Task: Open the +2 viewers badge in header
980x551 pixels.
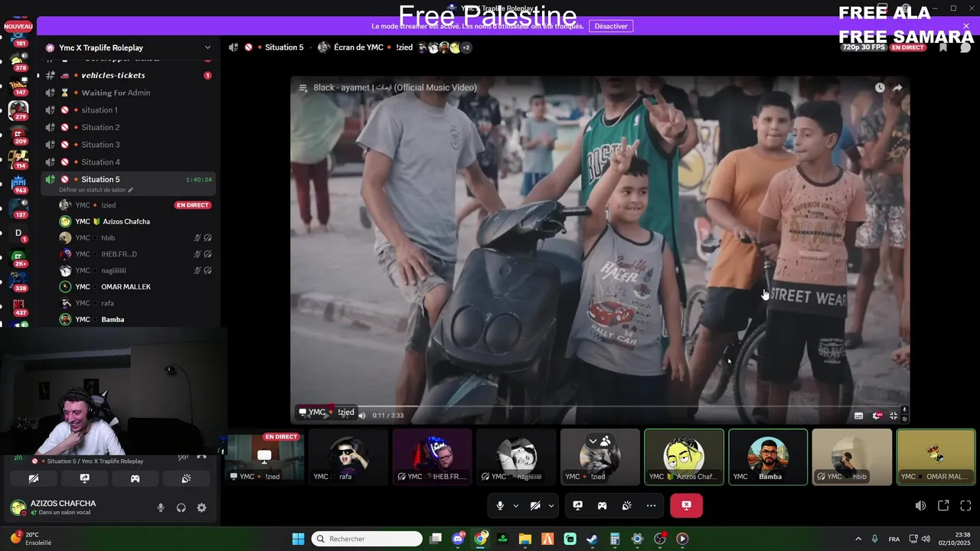Action: [466, 47]
